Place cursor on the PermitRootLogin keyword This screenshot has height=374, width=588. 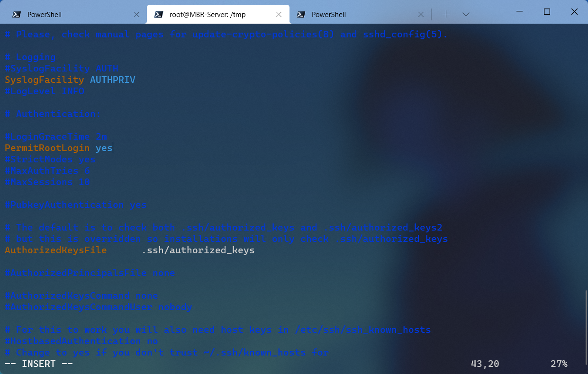(47, 148)
